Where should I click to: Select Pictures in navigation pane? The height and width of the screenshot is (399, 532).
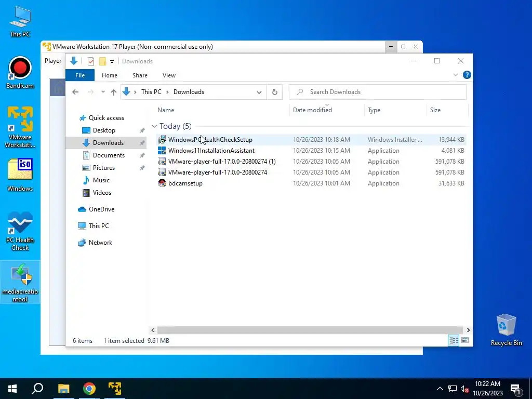tap(103, 168)
